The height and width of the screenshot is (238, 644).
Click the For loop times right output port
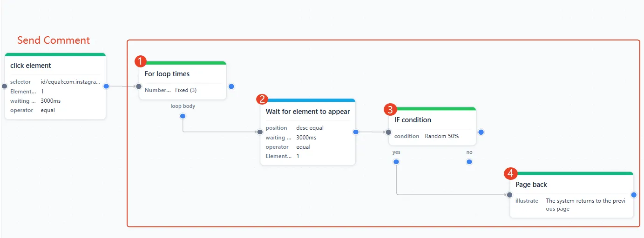[x=231, y=86]
